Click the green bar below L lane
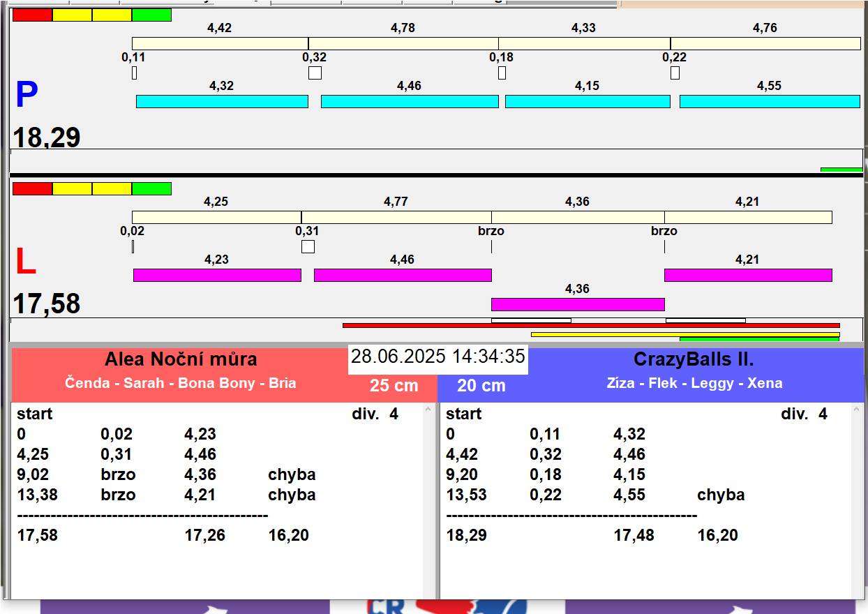The width and height of the screenshot is (868, 614). point(759,339)
